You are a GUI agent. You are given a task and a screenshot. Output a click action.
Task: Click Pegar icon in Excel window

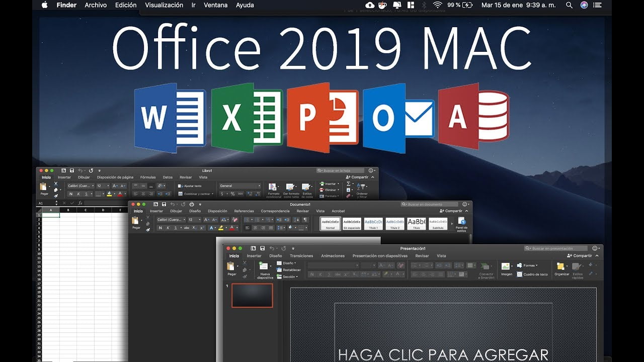click(43, 187)
